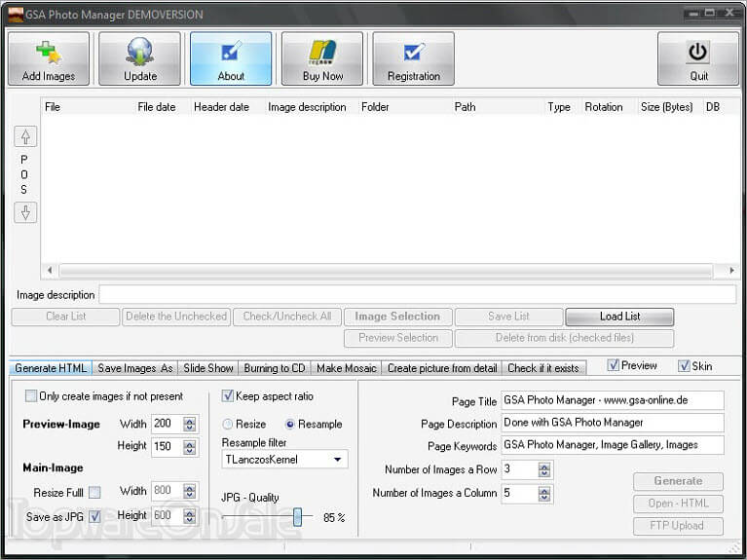Click the Number of Images a Row spinner
The width and height of the screenshot is (747, 560).
(x=544, y=470)
